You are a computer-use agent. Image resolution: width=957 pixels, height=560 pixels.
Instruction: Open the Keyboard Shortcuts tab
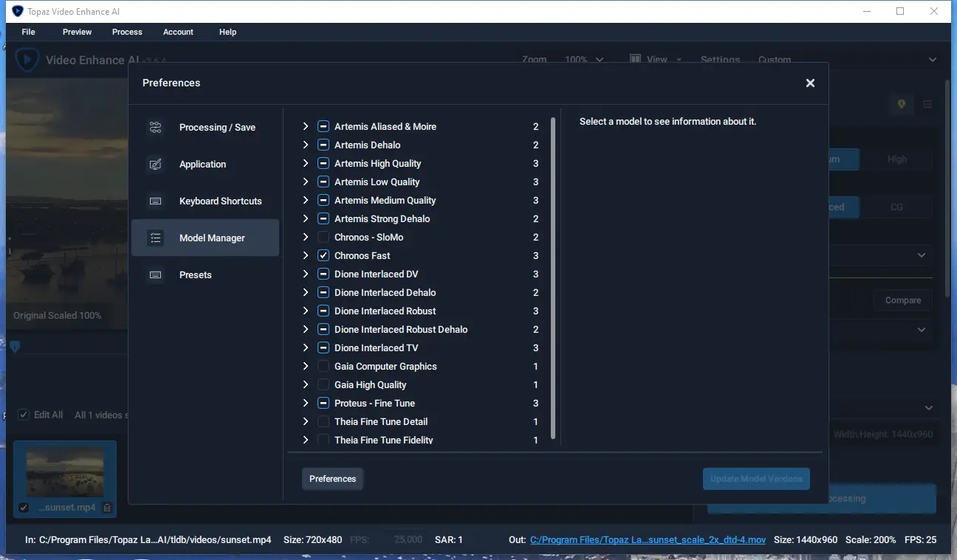(205, 201)
